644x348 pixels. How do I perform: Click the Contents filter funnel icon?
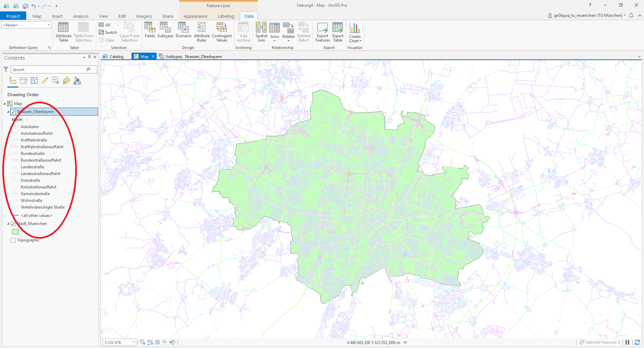[6, 69]
